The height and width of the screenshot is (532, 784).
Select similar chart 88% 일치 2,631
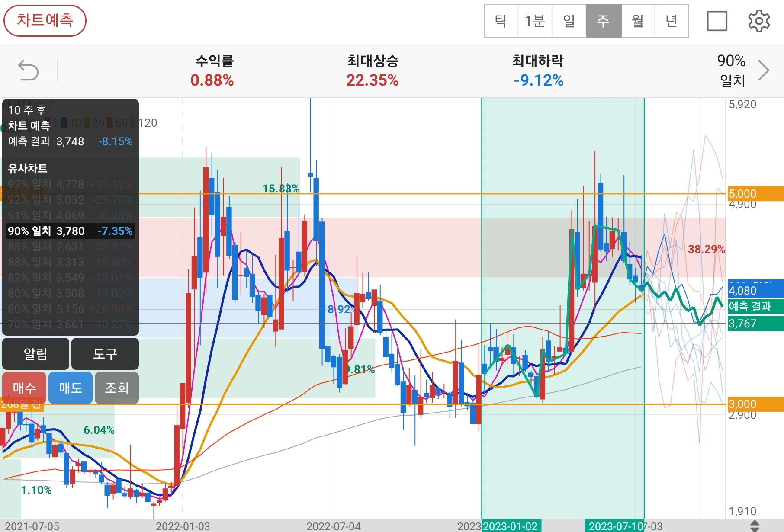tap(71, 247)
